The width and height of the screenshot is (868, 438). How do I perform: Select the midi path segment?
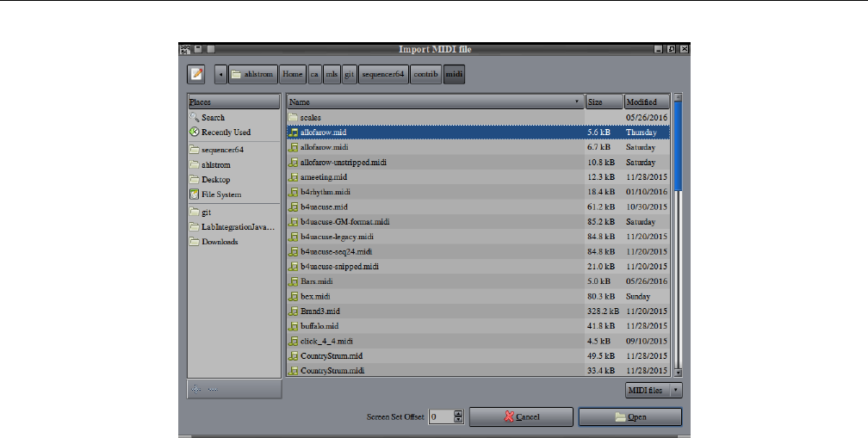click(454, 74)
